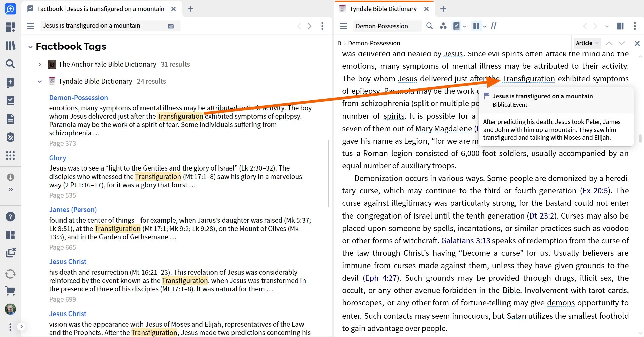Go forward in the Tyndale panel history
Viewport: 644px width, 337px height.
(595, 26)
